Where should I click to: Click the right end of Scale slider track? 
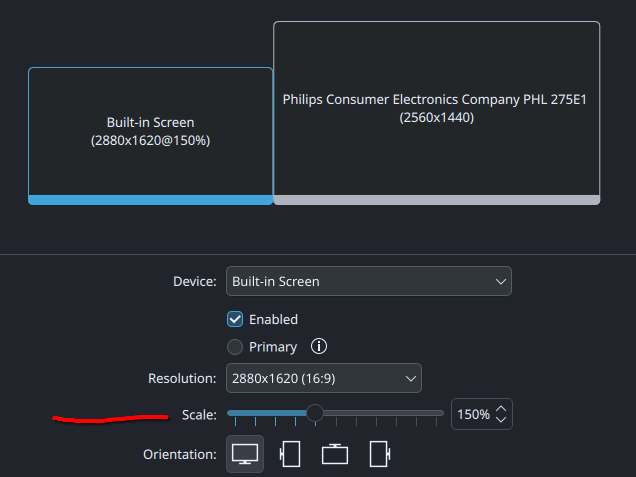coord(440,413)
